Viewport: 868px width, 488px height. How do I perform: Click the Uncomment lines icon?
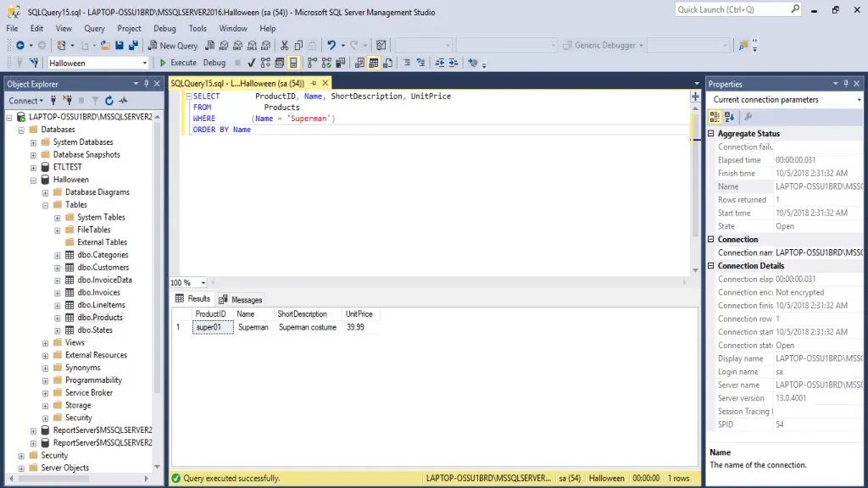pyautogui.click(x=420, y=63)
